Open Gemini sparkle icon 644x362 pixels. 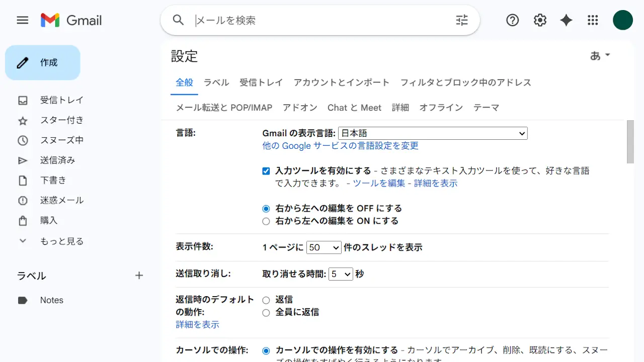[566, 20]
